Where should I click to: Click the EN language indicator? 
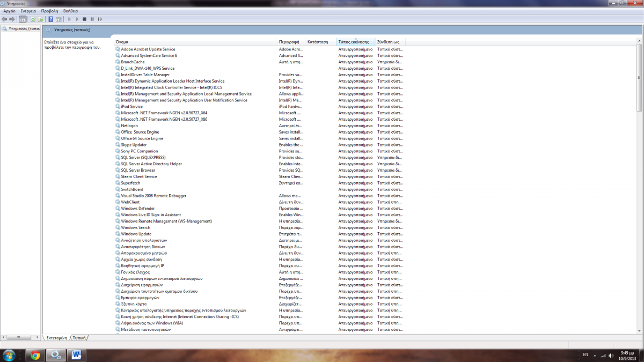(x=585, y=355)
